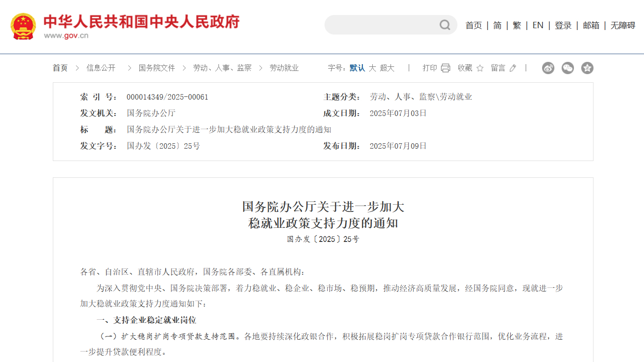
Task: Click the written date 2025年07月03日
Action: coord(398,114)
